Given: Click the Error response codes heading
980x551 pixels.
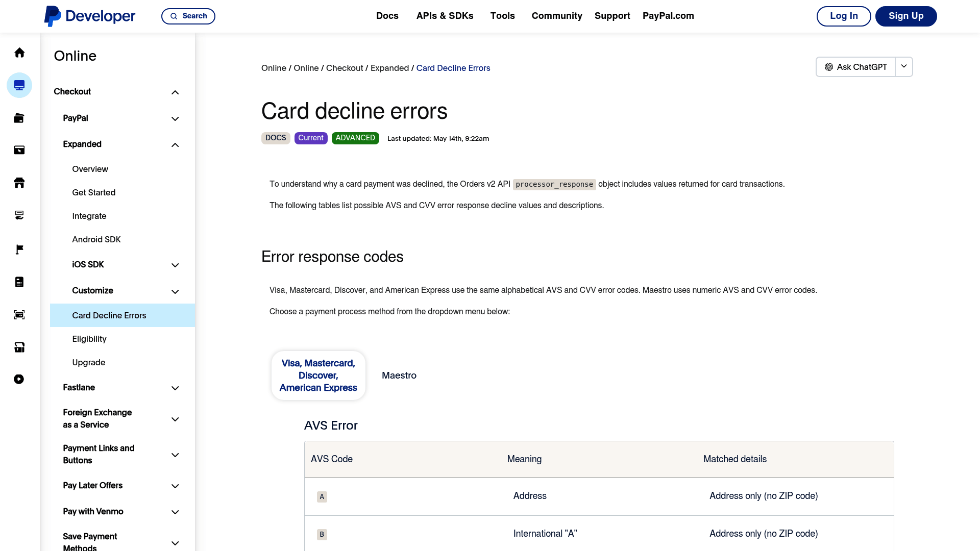Looking at the screenshot, I should (x=332, y=257).
